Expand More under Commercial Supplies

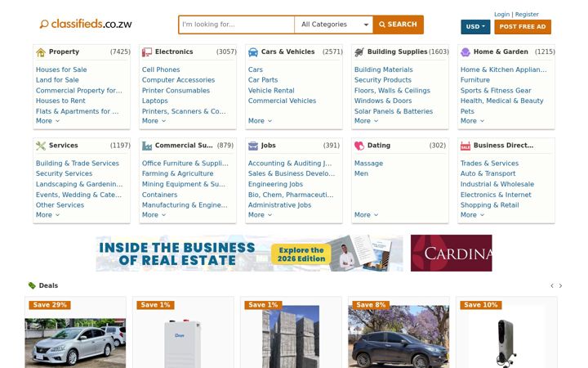pos(154,215)
